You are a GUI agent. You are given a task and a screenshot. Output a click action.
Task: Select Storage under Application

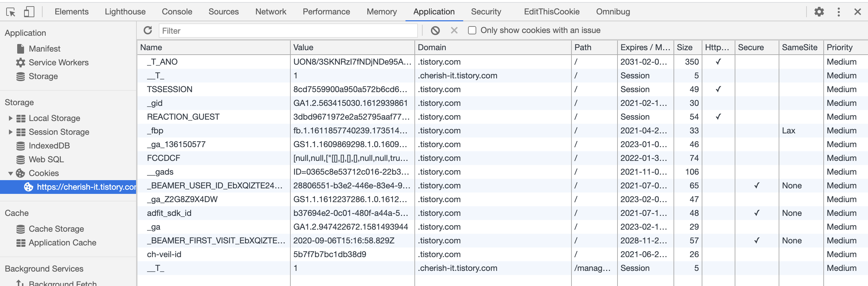[43, 76]
